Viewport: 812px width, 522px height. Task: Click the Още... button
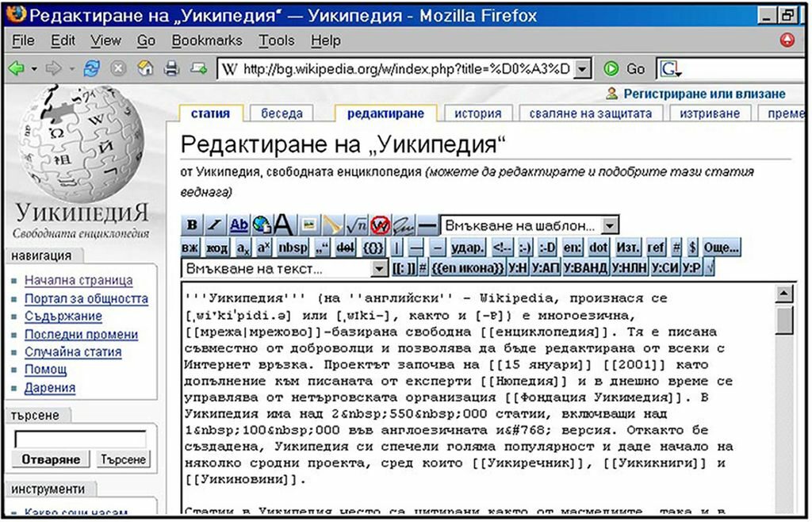click(x=720, y=248)
